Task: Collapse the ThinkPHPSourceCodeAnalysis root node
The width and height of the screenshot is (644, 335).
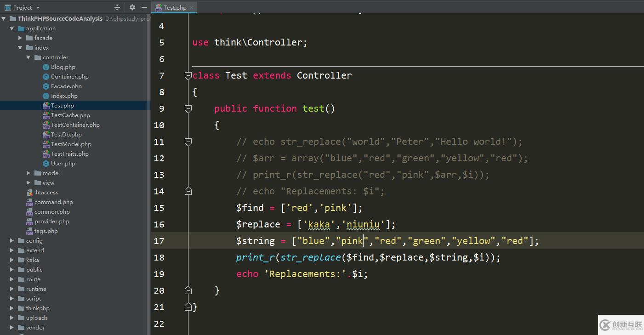Action: (x=4, y=19)
